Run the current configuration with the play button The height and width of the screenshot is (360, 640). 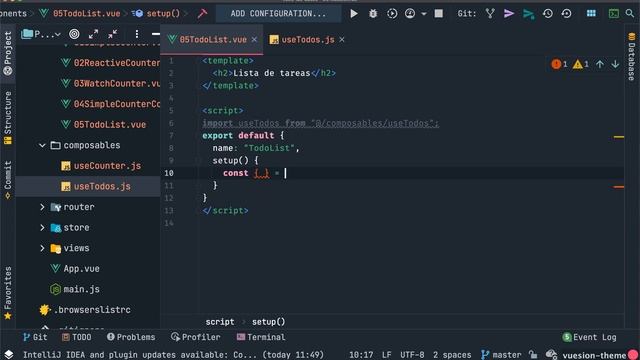point(354,13)
